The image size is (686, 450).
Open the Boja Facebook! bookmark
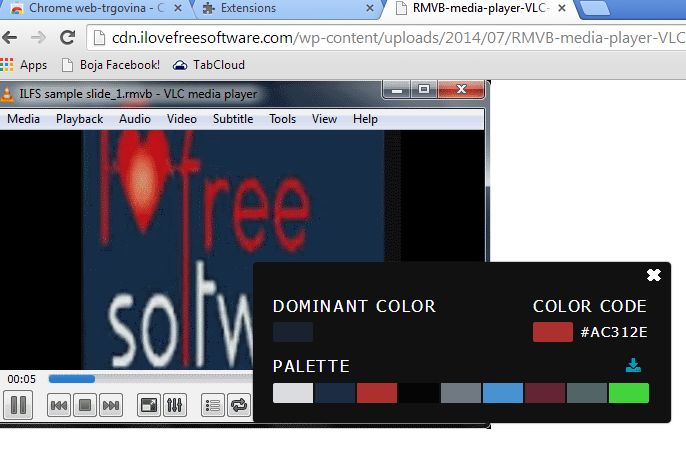pyautogui.click(x=111, y=65)
